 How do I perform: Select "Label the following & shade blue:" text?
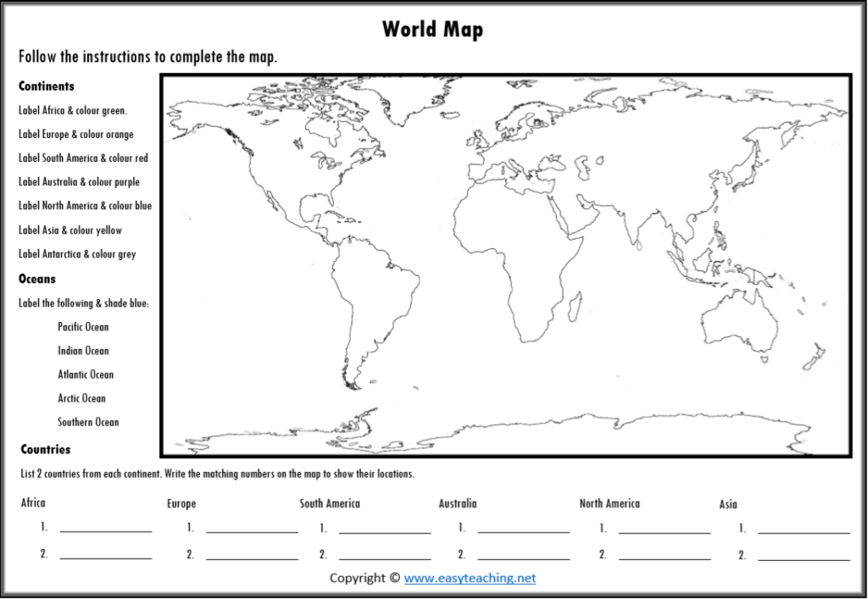84,303
